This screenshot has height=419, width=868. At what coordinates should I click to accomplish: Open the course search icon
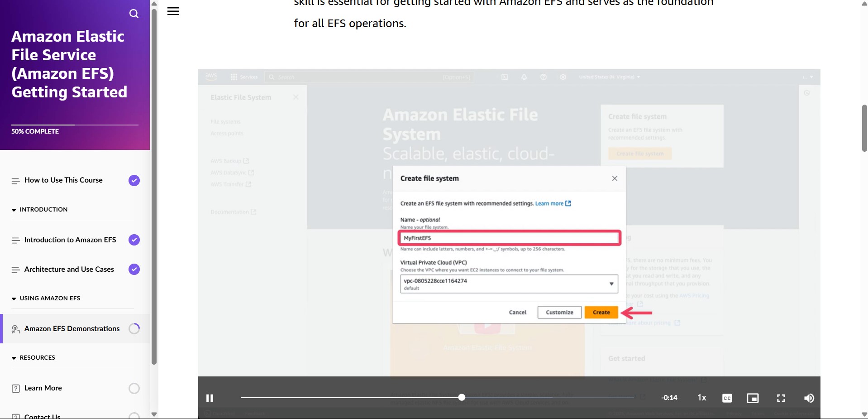pyautogui.click(x=134, y=14)
